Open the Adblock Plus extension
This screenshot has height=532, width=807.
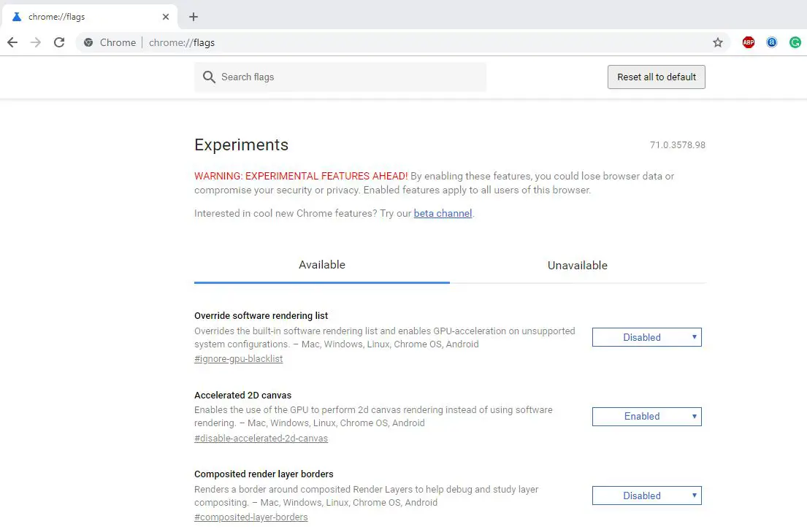click(748, 42)
